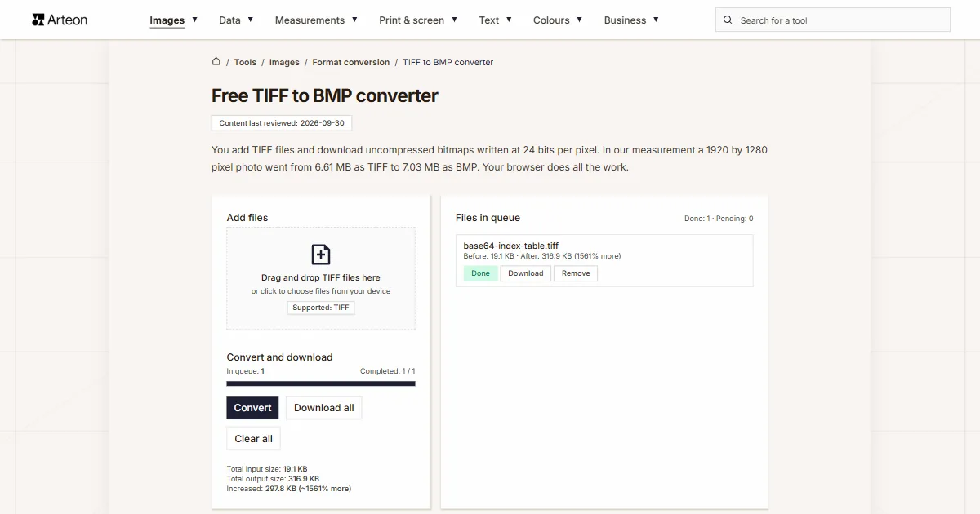This screenshot has width=980, height=514.
Task: Click the Completed: 1 / 1 text
Action: pyautogui.click(x=388, y=371)
